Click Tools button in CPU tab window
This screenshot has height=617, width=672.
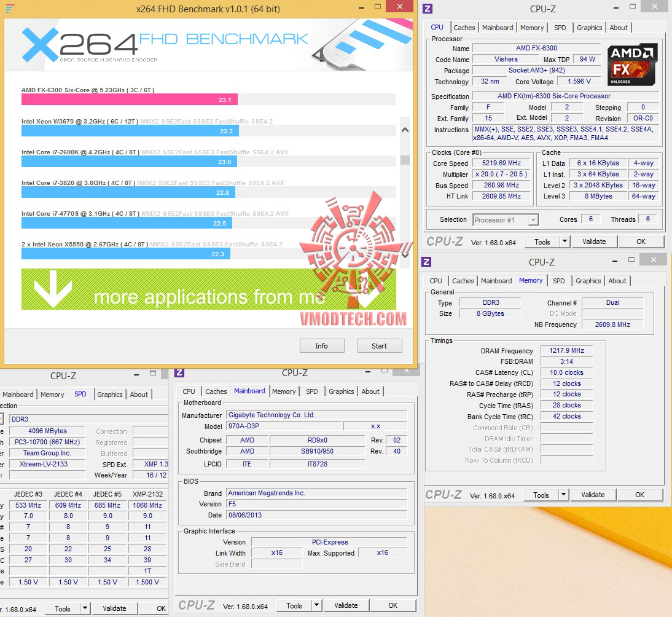point(542,242)
